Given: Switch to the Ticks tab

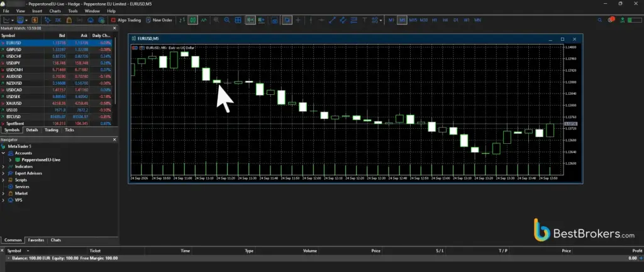Looking at the screenshot, I should pyautogui.click(x=69, y=130).
